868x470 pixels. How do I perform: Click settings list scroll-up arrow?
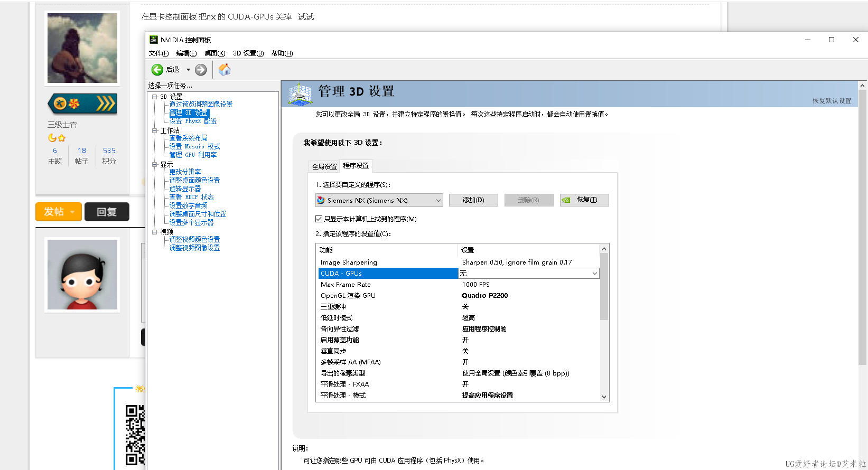click(x=604, y=249)
